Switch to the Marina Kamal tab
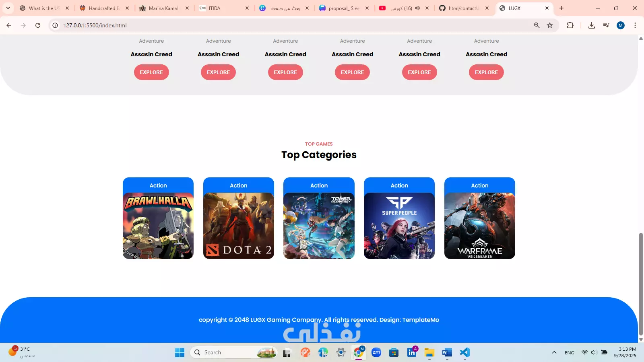644x362 pixels. coord(164,8)
